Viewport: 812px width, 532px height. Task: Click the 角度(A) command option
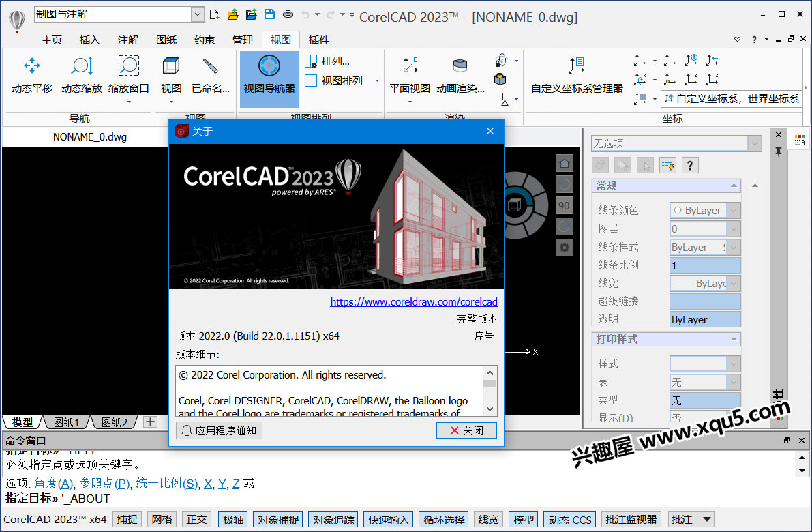pyautogui.click(x=54, y=484)
